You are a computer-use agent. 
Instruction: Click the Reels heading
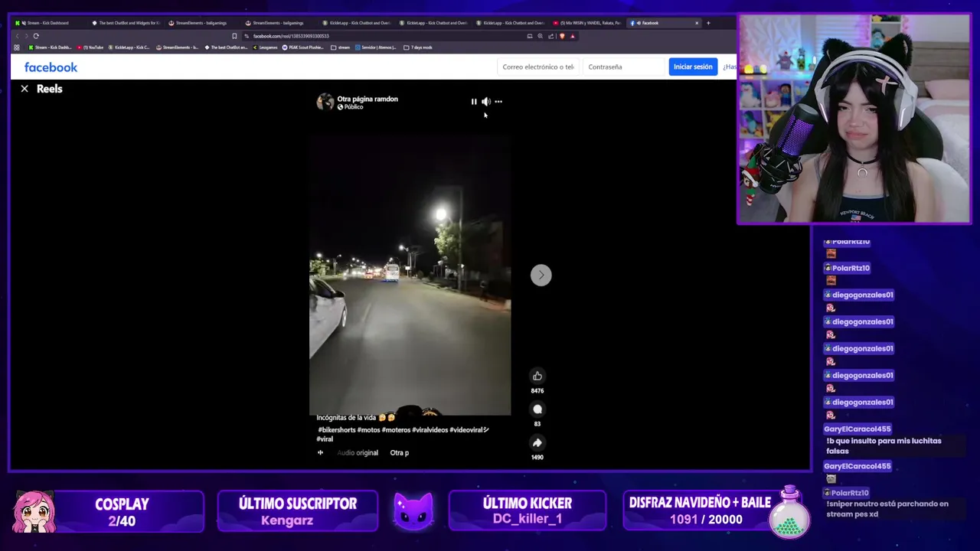pyautogui.click(x=50, y=89)
